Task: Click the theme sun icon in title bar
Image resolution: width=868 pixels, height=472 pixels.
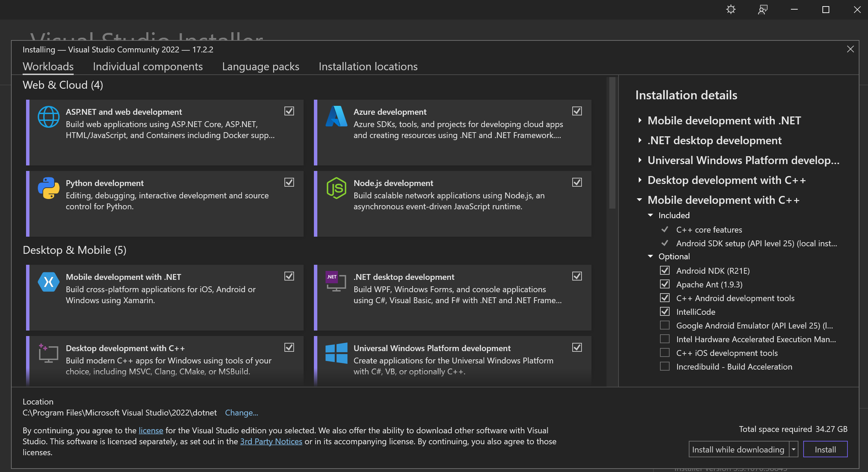Action: pyautogui.click(x=731, y=10)
